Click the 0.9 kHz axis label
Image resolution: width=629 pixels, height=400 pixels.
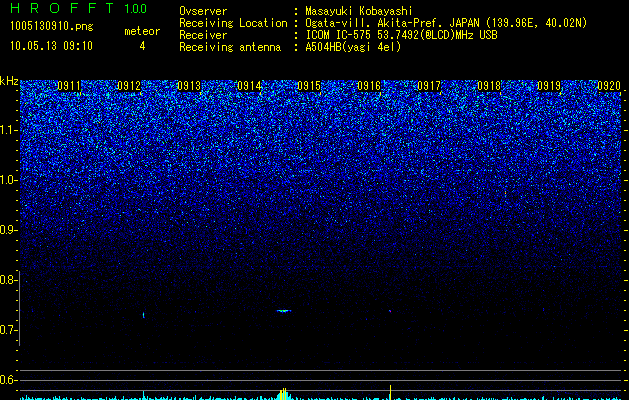click(9, 230)
